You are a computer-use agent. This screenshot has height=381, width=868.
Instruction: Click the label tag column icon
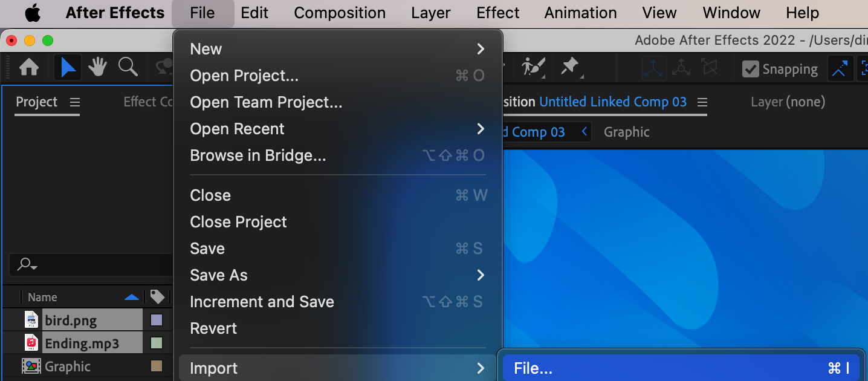[157, 297]
